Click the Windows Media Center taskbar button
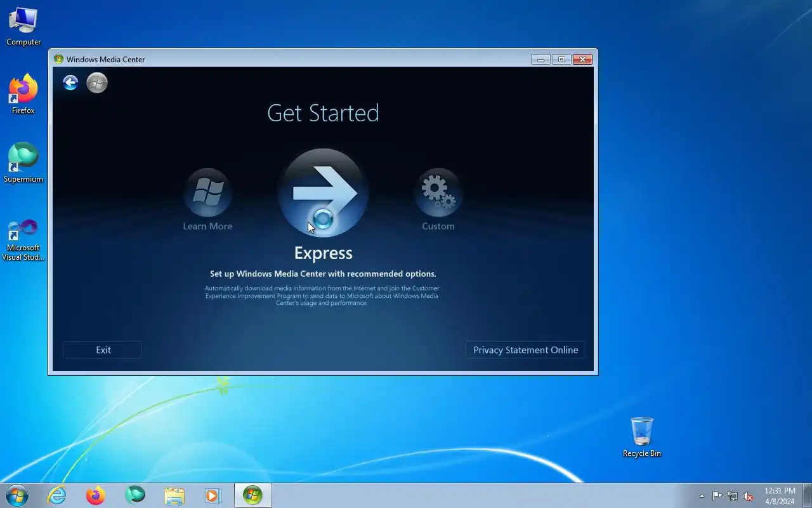Image resolution: width=812 pixels, height=508 pixels. (253, 495)
